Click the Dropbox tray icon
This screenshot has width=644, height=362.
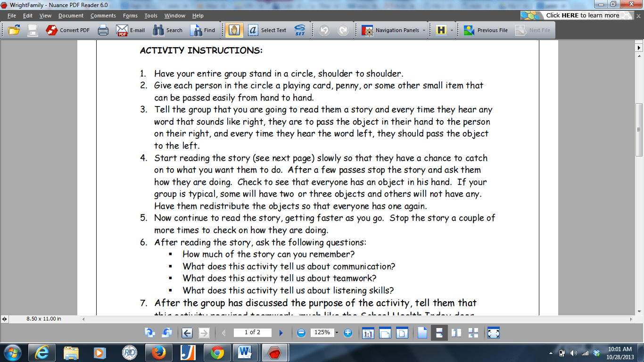[x=597, y=353]
